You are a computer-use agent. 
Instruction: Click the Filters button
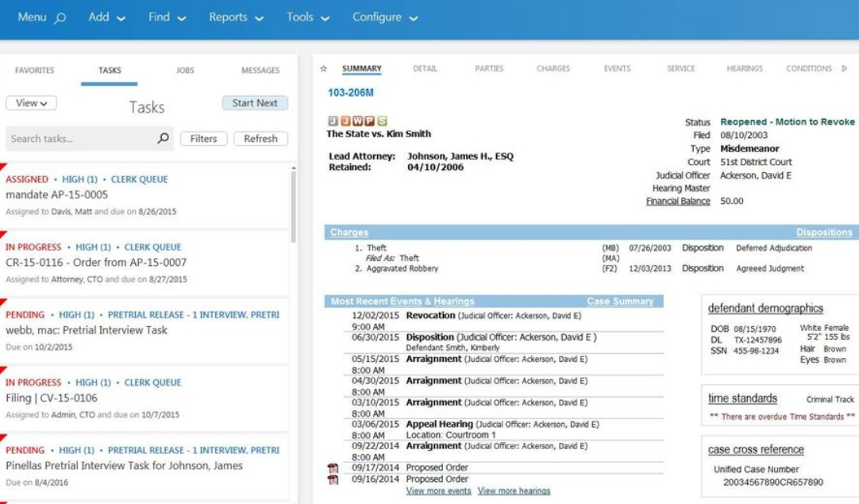pyautogui.click(x=203, y=139)
